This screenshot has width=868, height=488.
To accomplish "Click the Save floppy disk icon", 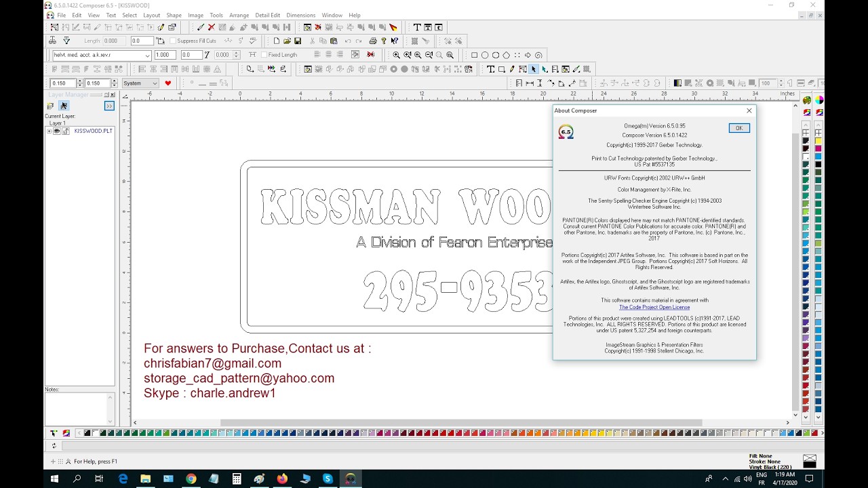I will [x=297, y=41].
